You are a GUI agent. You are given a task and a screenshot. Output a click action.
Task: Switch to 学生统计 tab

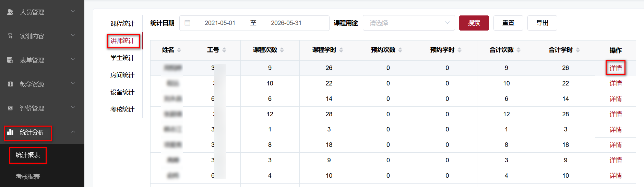tap(122, 58)
